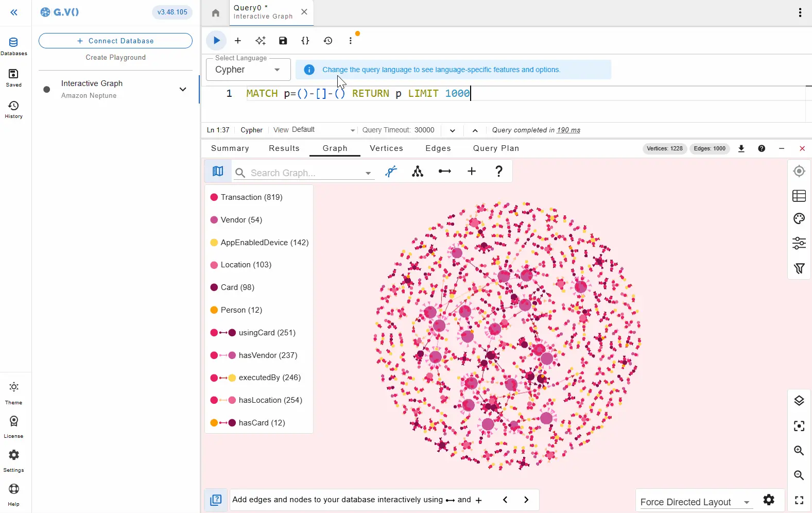This screenshot has height=513, width=812.
Task: Run the query with the play button
Action: coord(216,41)
